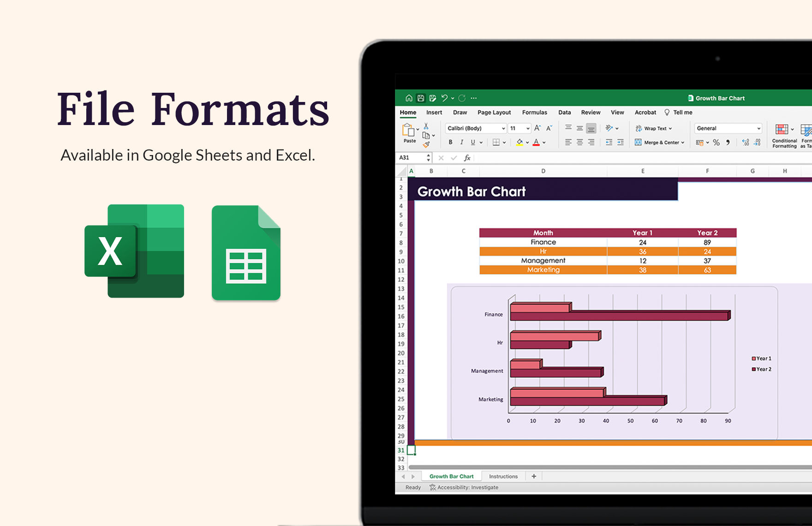Screen dimensions: 812x526
Task: Expand the undo history dropdown arrow
Action: pyautogui.click(x=453, y=98)
